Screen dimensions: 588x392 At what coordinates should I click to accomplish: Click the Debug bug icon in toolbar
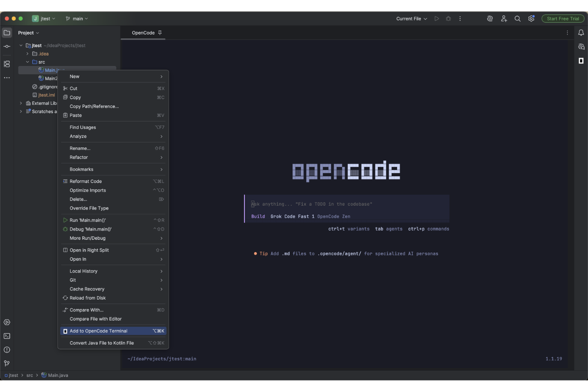pos(448,19)
